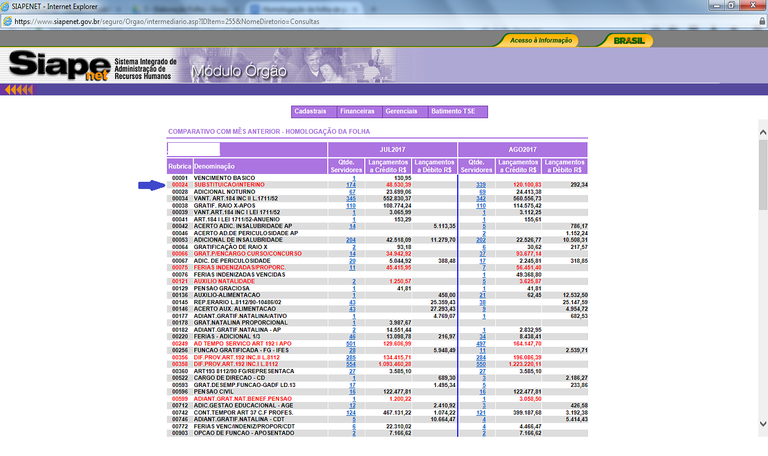Click the Siapenet logo

(60, 66)
